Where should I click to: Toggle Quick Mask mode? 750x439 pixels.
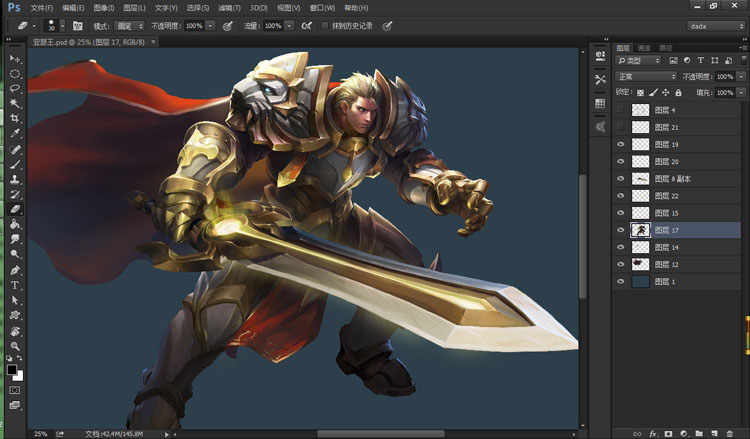tap(15, 390)
